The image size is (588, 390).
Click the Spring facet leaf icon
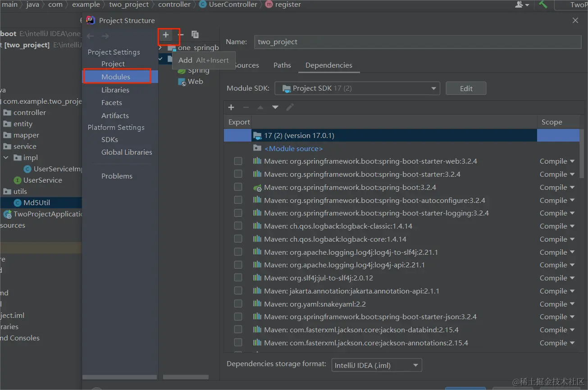click(x=182, y=71)
